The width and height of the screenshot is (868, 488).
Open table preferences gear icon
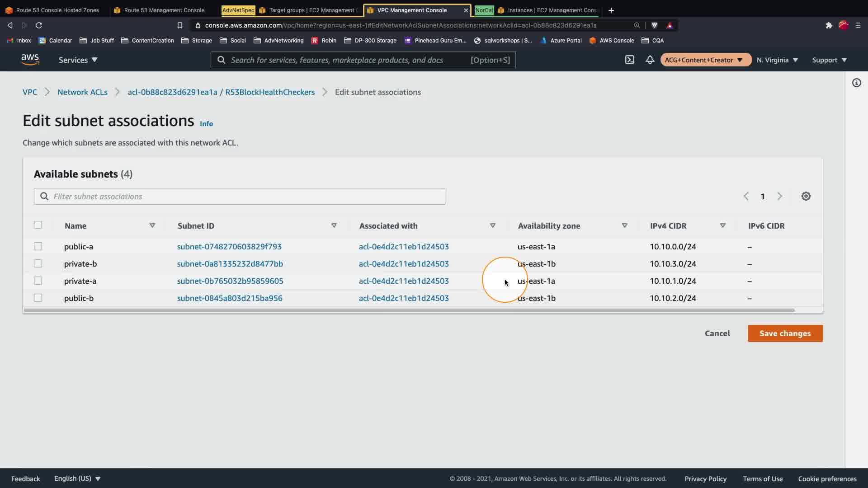click(x=806, y=196)
